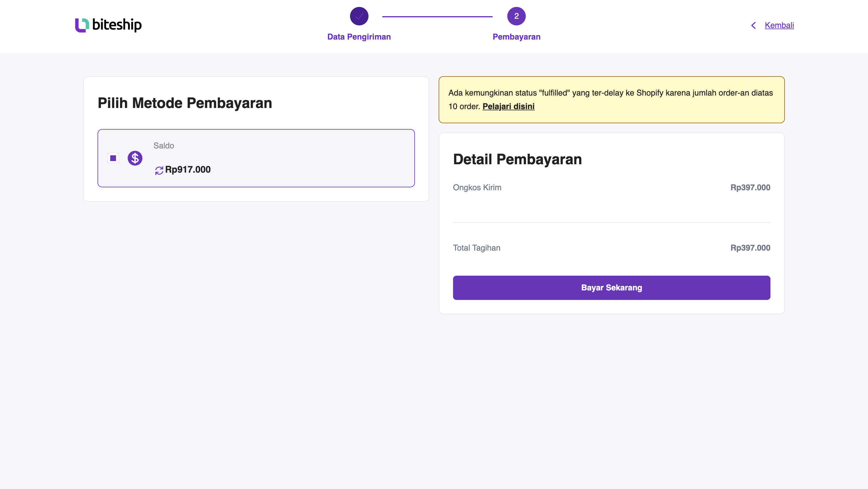Screen dimensions: 868x489
Task: Open the Pelajari disini link
Action: coord(508,106)
